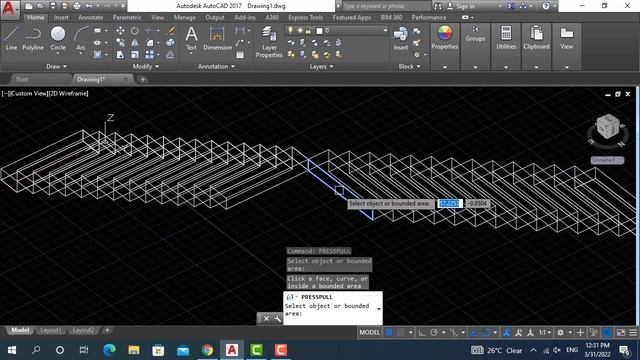
Task: Select the Arc tool
Action: [81, 39]
